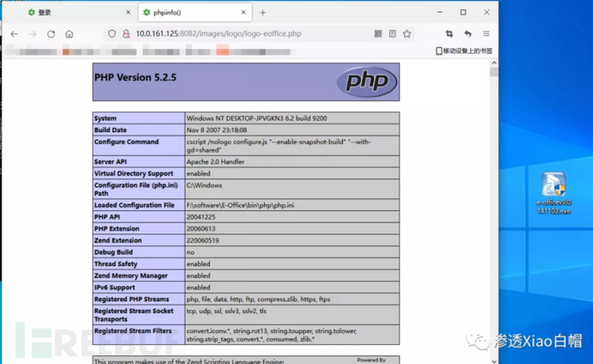Bookmark this page with the star icon
The width and height of the screenshot is (593, 364).
coord(407,33)
